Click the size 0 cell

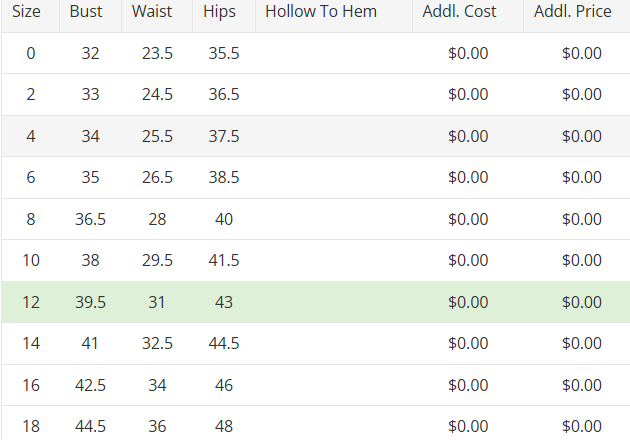click(30, 53)
